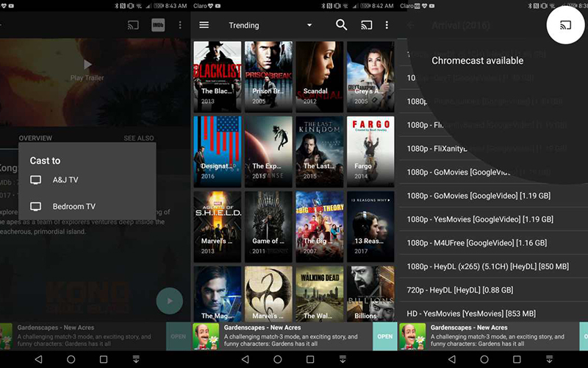Click the Trending title label
Viewport: 588px width, 368px height.
[x=244, y=25]
